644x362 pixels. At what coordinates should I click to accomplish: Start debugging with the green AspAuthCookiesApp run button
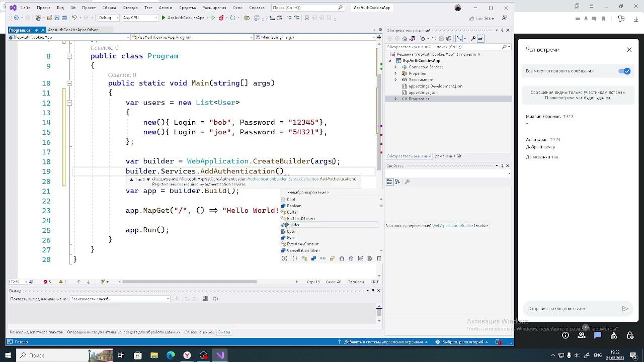(x=183, y=18)
